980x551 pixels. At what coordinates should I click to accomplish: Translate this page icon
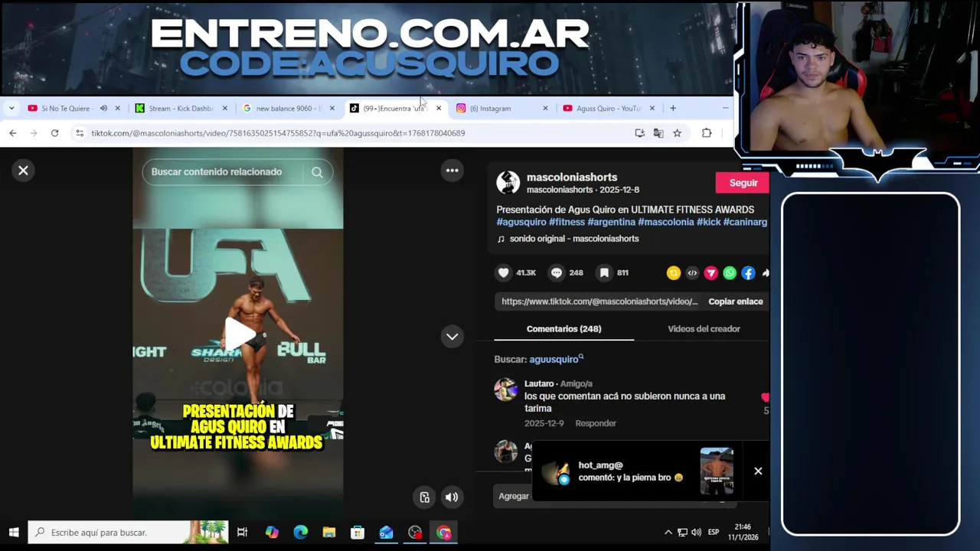point(658,133)
